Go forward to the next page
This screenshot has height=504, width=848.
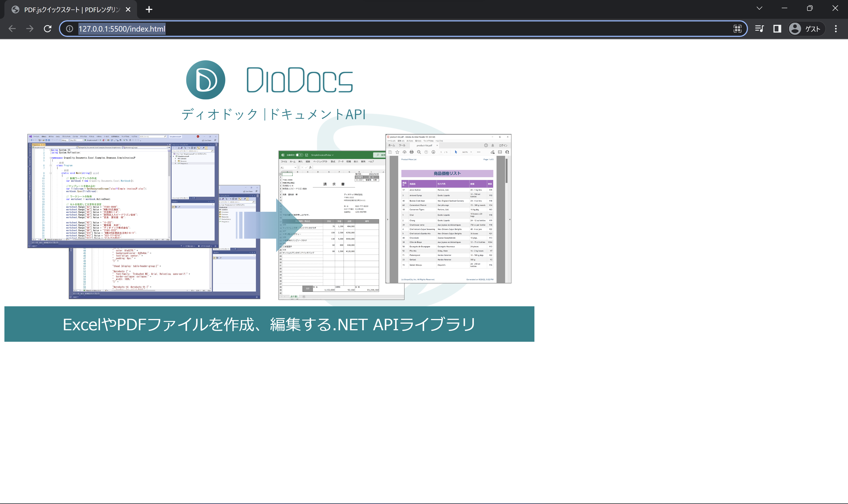(30, 29)
